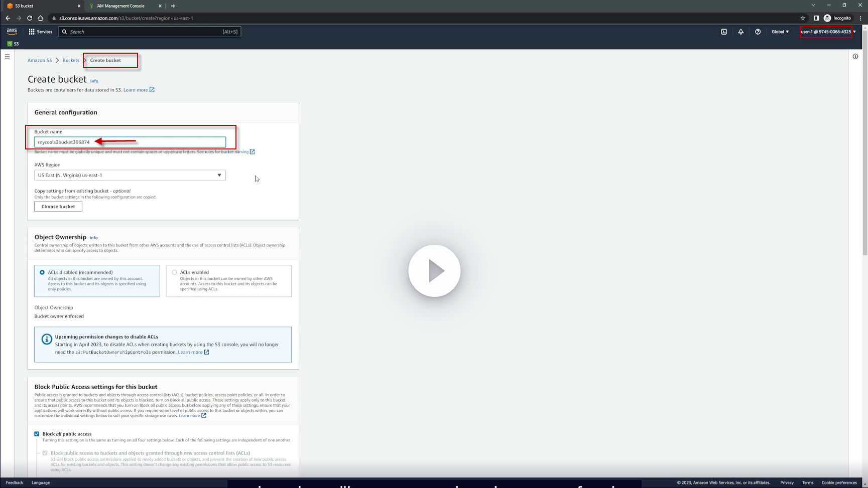Go forward in browser history
This screenshot has height=488, width=868.
(19, 18)
